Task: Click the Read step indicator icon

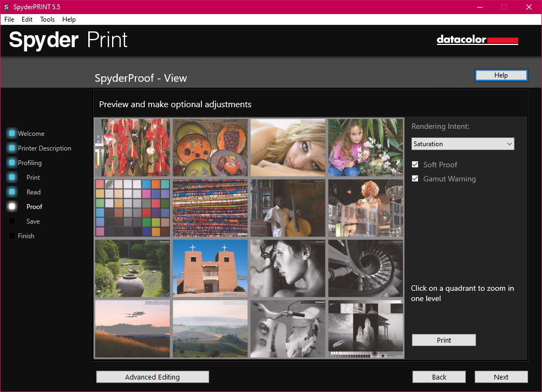Action: (x=12, y=192)
